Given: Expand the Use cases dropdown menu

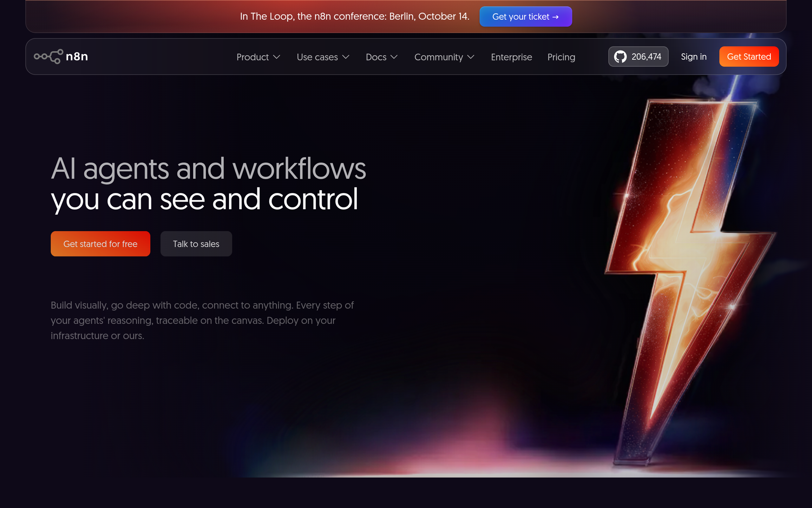Looking at the screenshot, I should coord(323,57).
